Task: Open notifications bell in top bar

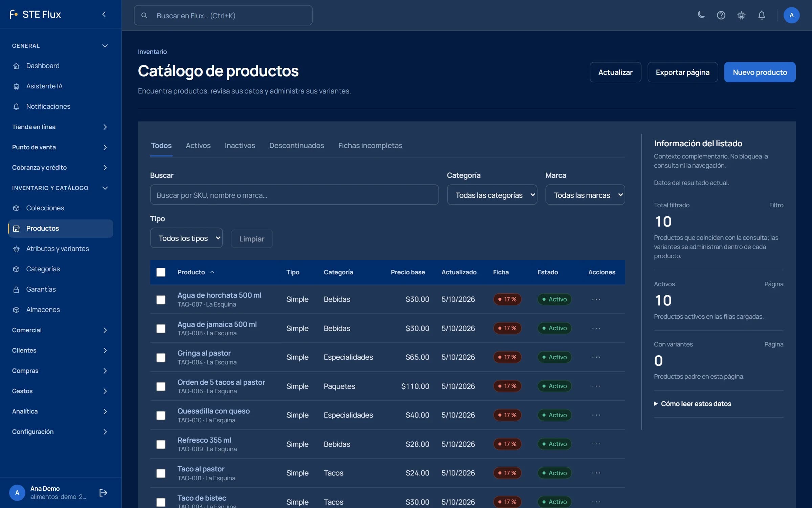Action: pos(762,15)
